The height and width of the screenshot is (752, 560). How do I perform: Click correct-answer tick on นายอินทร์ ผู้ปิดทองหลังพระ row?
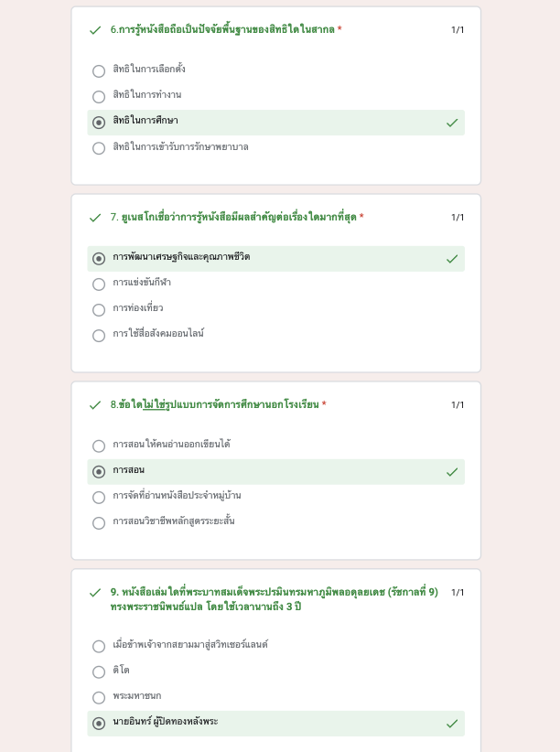pyautogui.click(x=452, y=724)
